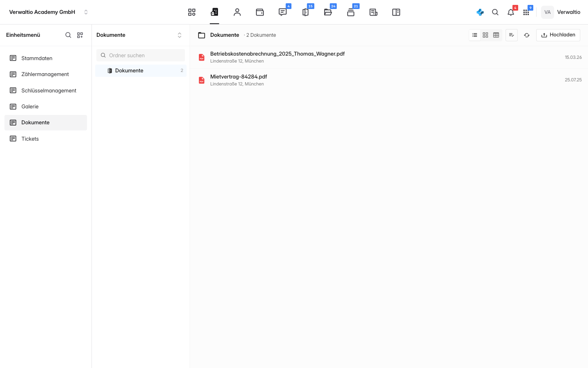Open Zählermanagement in the unit menu
Viewport: 588px width, 368px height.
pyautogui.click(x=46, y=74)
